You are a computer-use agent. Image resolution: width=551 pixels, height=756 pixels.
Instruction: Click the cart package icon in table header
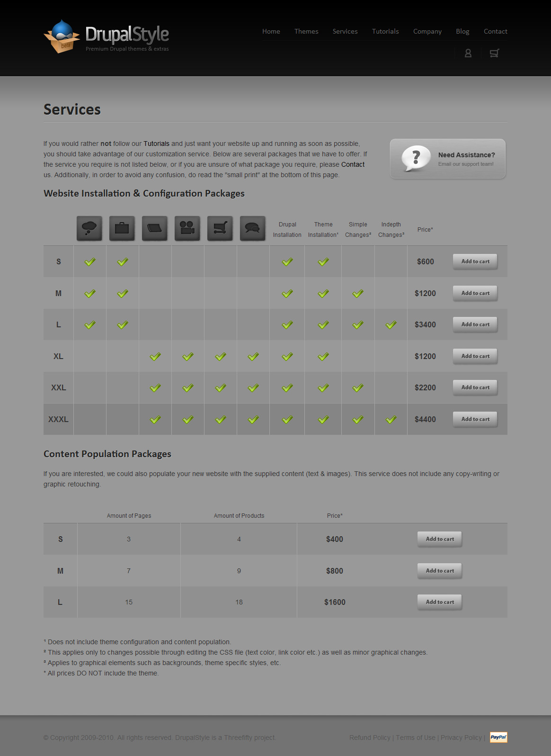click(x=220, y=228)
